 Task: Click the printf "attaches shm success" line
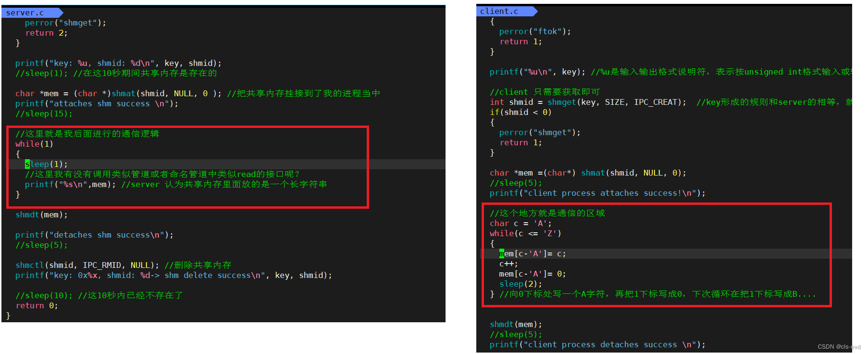(97, 103)
